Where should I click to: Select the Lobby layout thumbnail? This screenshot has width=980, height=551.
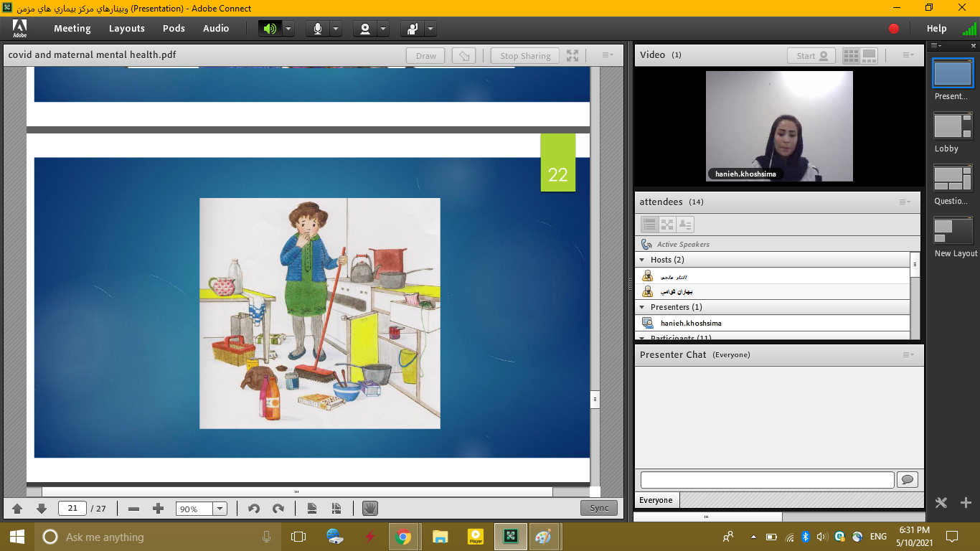[953, 126]
